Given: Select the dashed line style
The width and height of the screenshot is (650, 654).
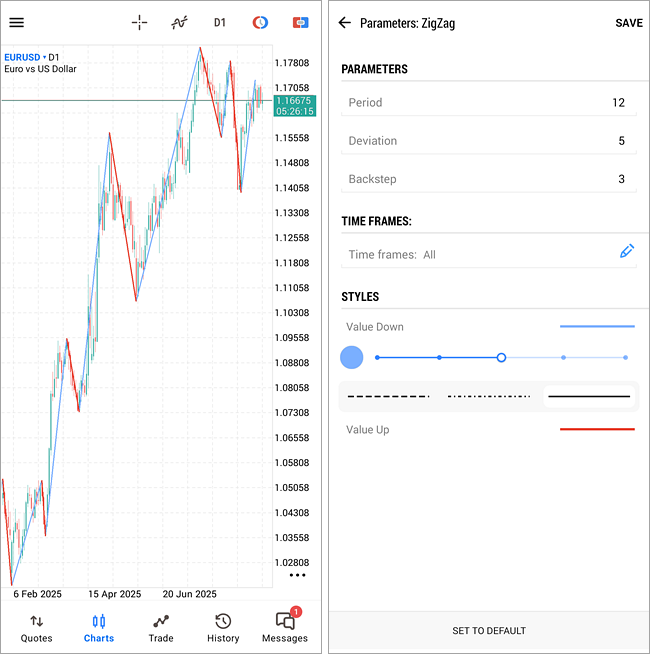Looking at the screenshot, I should (x=388, y=397).
